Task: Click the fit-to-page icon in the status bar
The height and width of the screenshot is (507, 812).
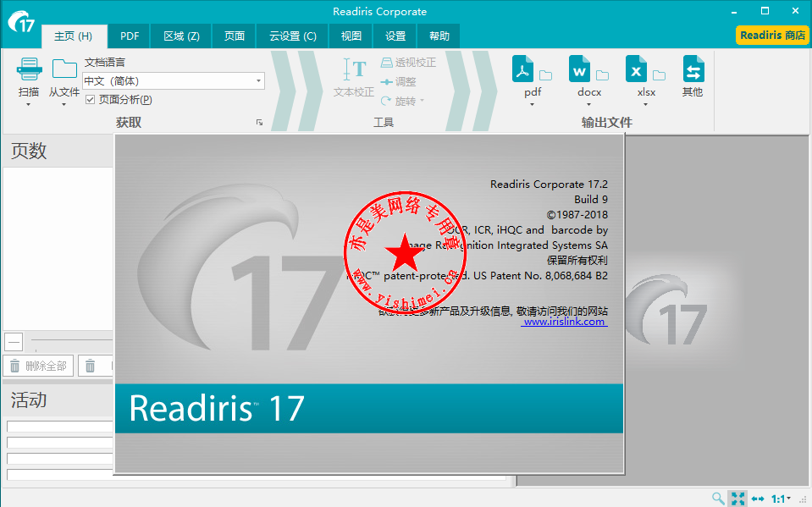Action: point(738,499)
